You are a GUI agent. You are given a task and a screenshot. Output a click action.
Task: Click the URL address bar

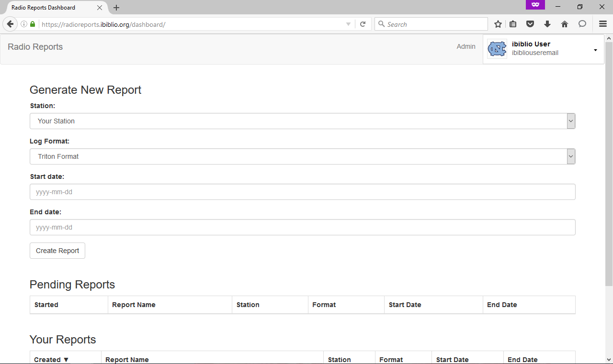pyautogui.click(x=192, y=24)
